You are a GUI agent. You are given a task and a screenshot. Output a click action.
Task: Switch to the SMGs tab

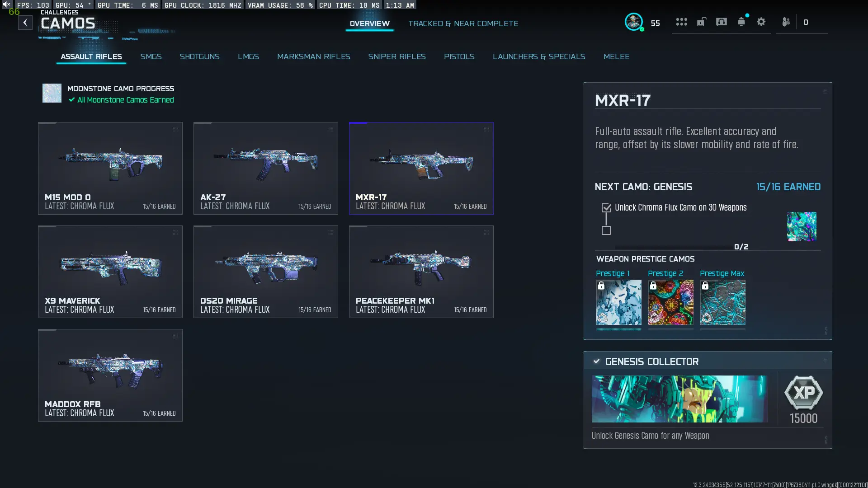[151, 56]
